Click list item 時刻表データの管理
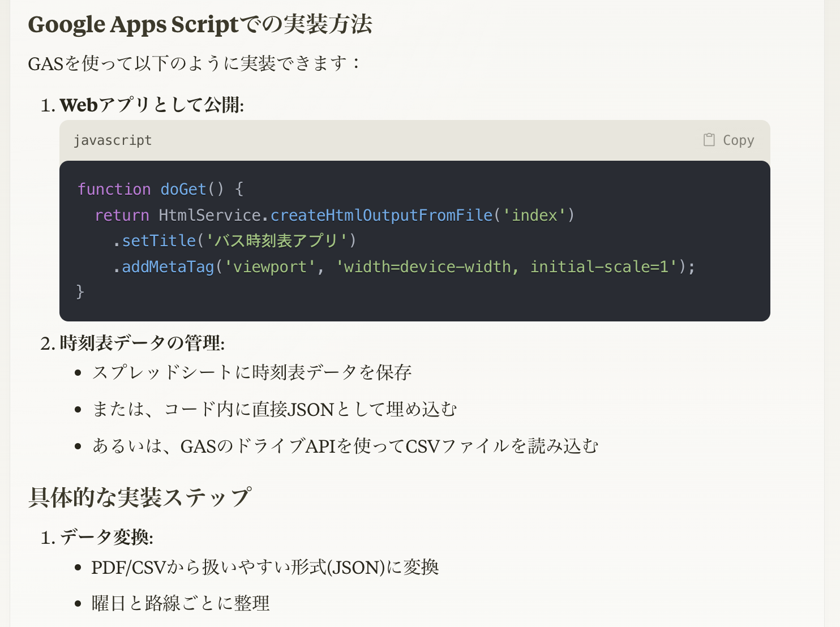 click(142, 343)
